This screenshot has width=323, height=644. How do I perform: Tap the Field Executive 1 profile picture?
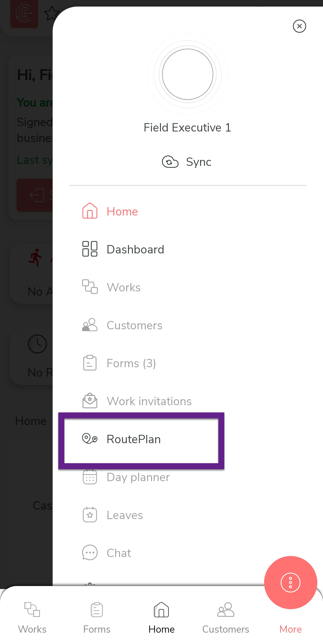pyautogui.click(x=188, y=74)
